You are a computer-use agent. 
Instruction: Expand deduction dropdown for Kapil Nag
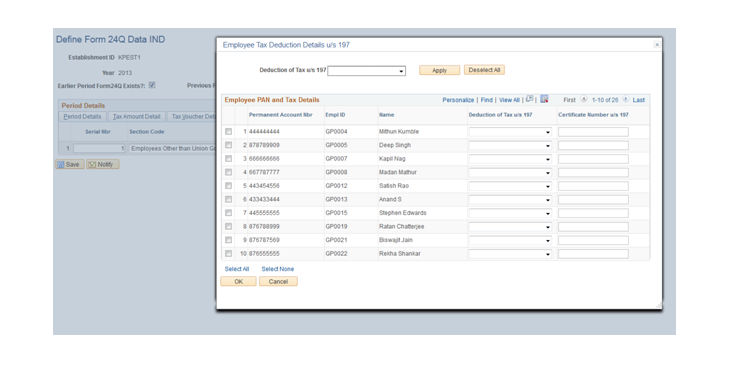(x=510, y=159)
